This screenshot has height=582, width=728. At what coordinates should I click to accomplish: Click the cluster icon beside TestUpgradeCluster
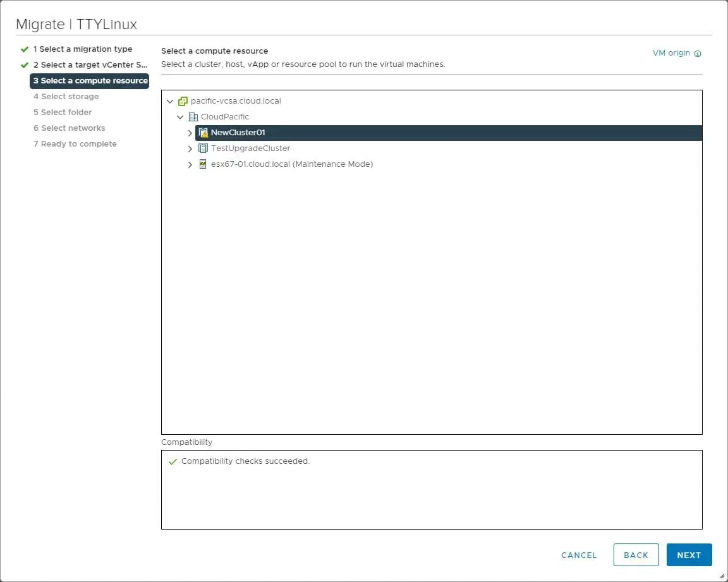tap(203, 149)
